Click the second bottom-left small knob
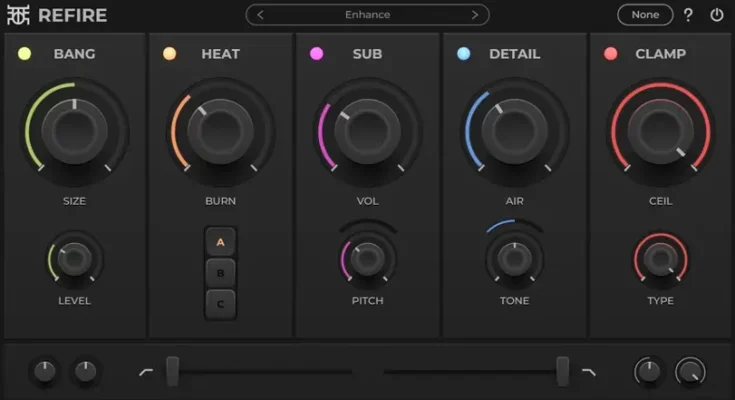Screen dimensions: 735x400 click(85, 372)
